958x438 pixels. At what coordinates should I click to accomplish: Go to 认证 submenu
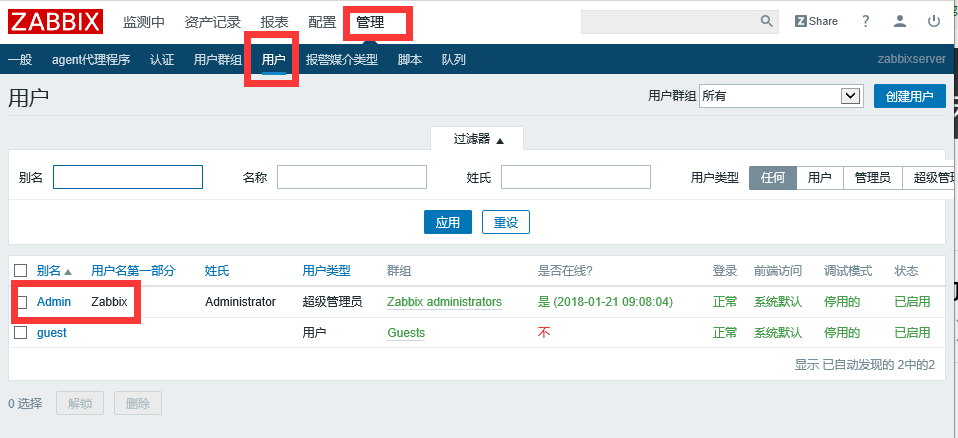point(162,60)
